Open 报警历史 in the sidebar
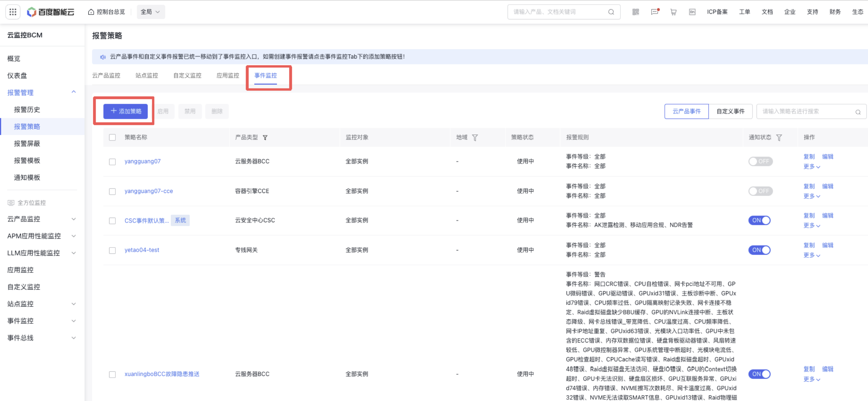This screenshot has height=401, width=868. [x=27, y=109]
